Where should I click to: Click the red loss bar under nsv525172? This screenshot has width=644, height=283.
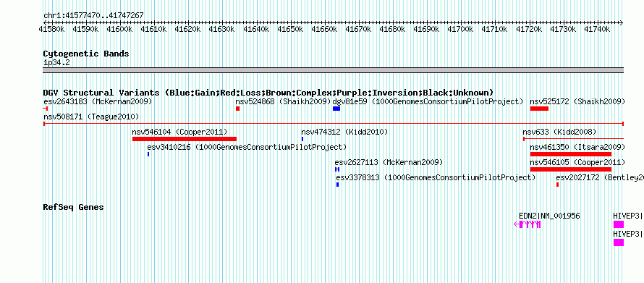click(539, 109)
